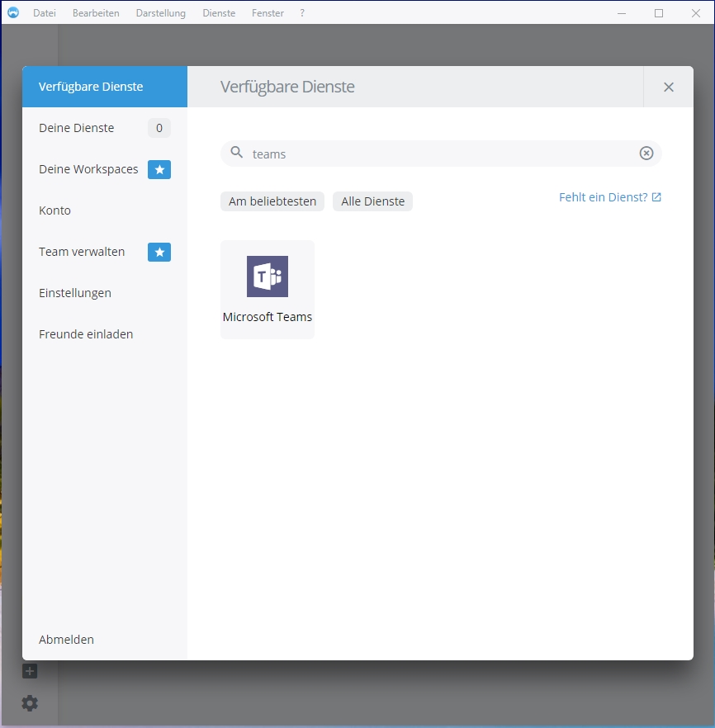Click the plus icon to add a service

tap(30, 671)
